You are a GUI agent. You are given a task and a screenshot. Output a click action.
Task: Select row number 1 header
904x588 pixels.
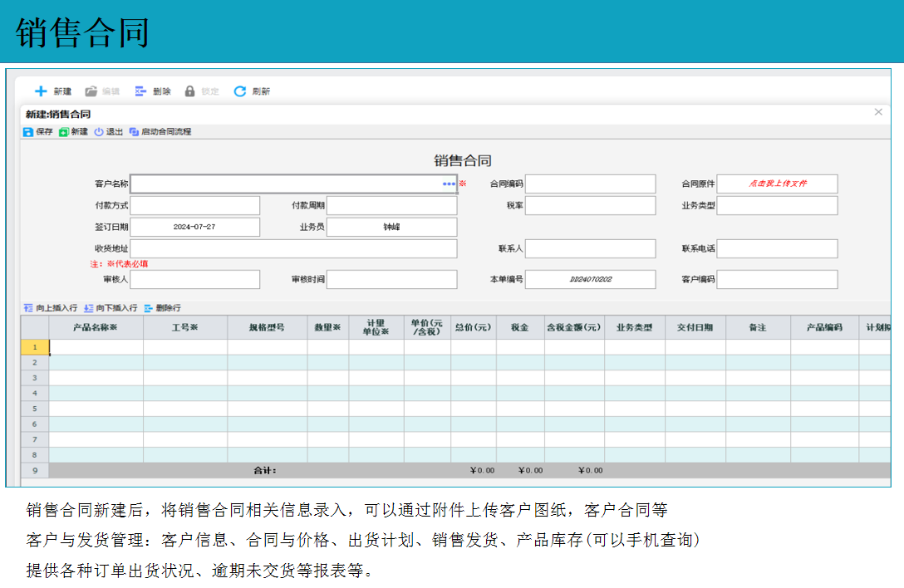pyautogui.click(x=35, y=347)
